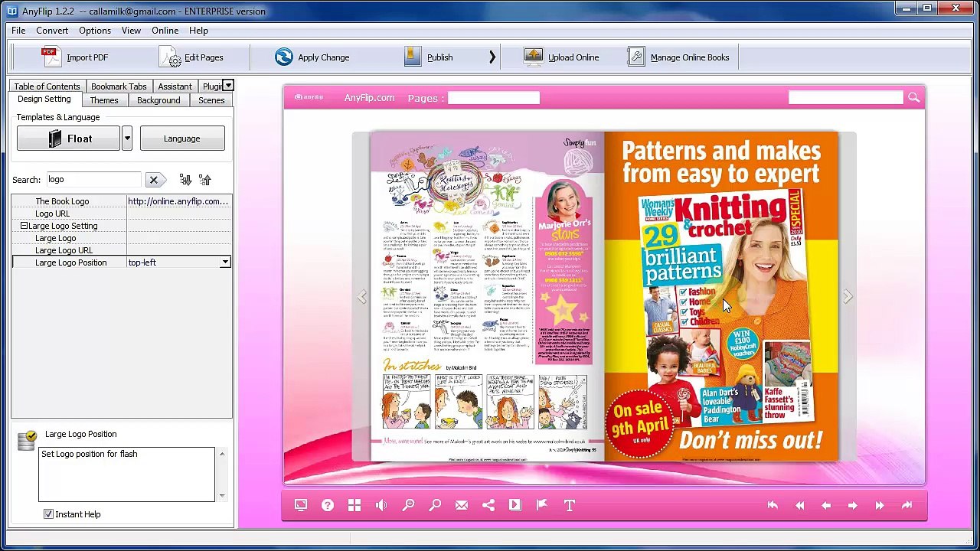Open thumbnails grid icon in viewer toolbar
The width and height of the screenshot is (980, 551).
tap(354, 505)
